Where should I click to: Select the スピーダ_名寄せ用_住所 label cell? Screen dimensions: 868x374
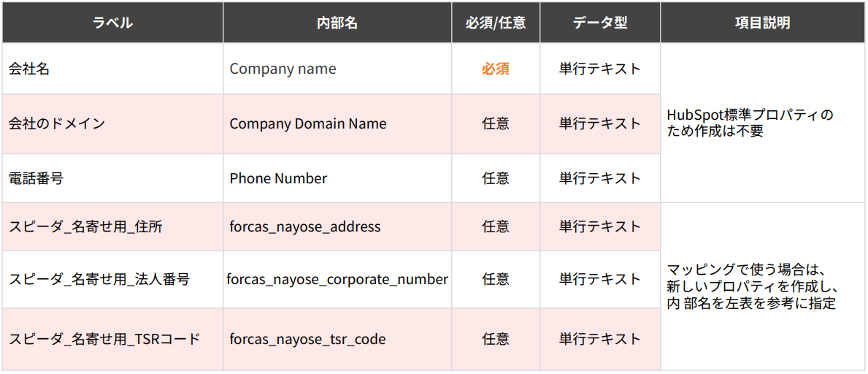[x=85, y=226]
